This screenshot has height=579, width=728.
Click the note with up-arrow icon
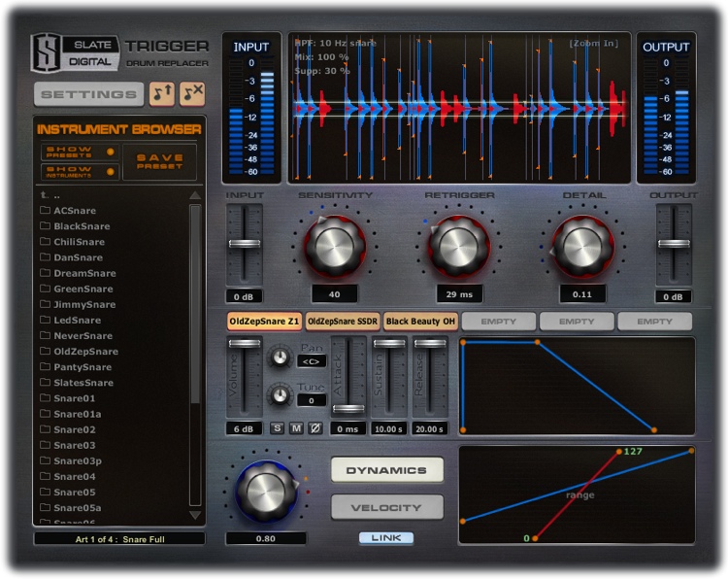[161, 94]
